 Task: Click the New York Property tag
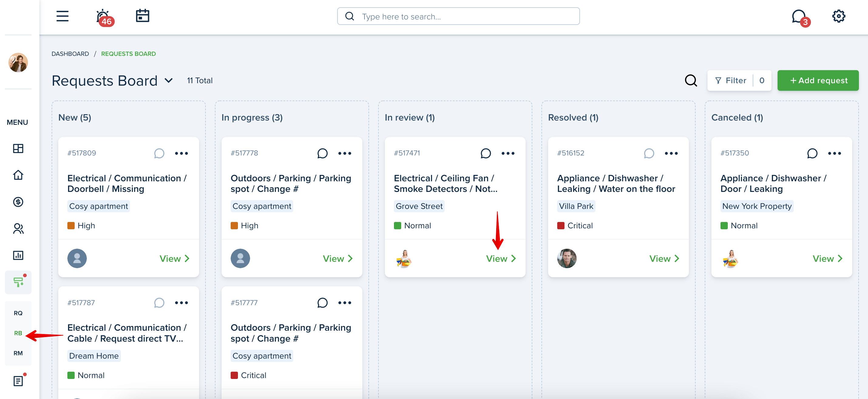(x=757, y=206)
